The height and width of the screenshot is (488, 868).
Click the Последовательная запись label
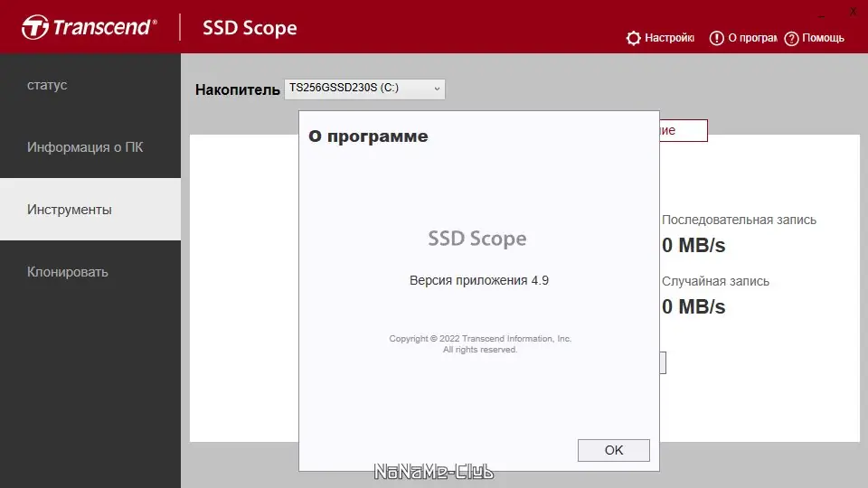[x=739, y=221]
